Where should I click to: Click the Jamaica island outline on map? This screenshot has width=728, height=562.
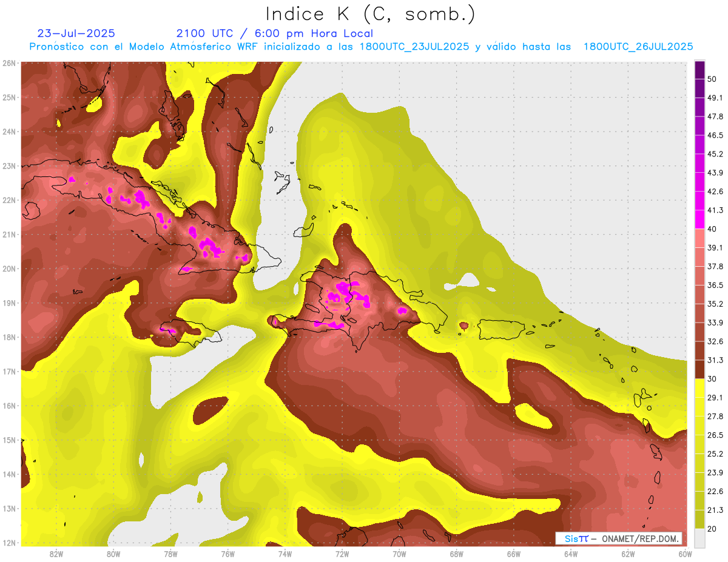188,330
